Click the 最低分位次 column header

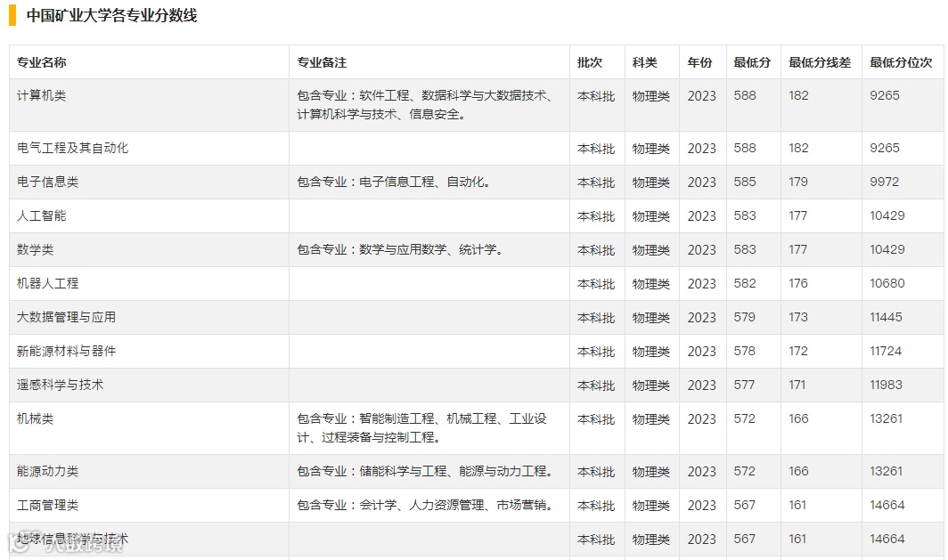coord(901,62)
